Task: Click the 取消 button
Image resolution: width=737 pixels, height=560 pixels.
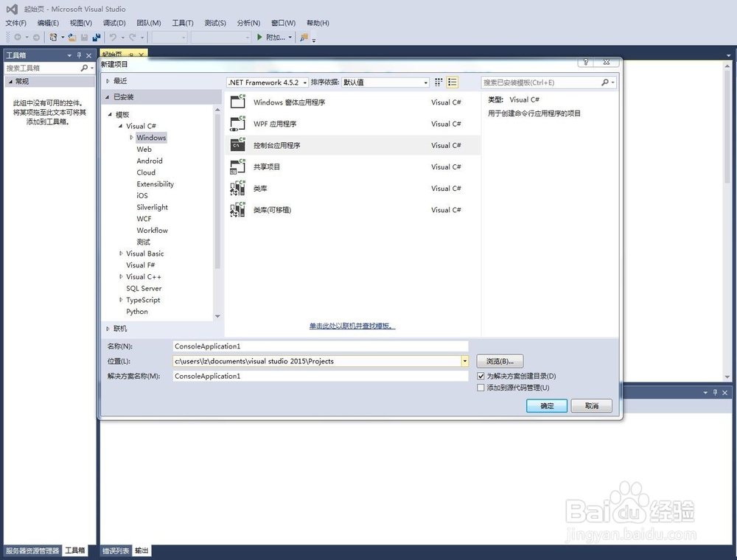Action: [x=592, y=406]
